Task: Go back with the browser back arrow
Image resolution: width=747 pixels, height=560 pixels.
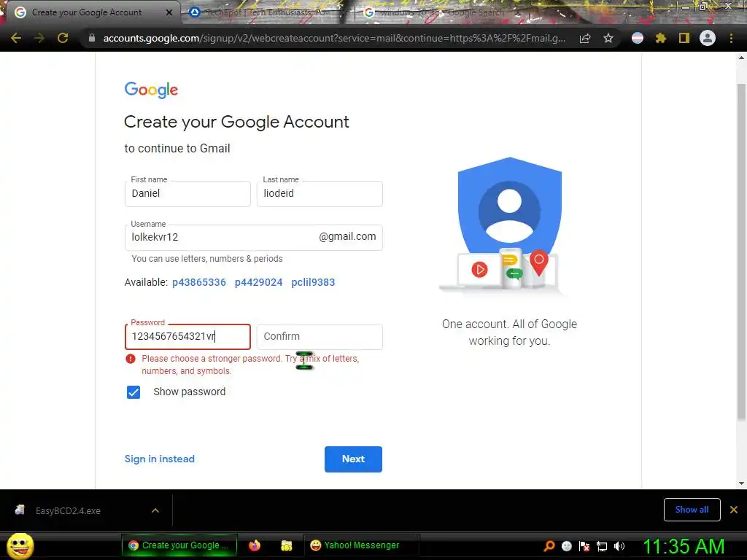Action: 16,38
